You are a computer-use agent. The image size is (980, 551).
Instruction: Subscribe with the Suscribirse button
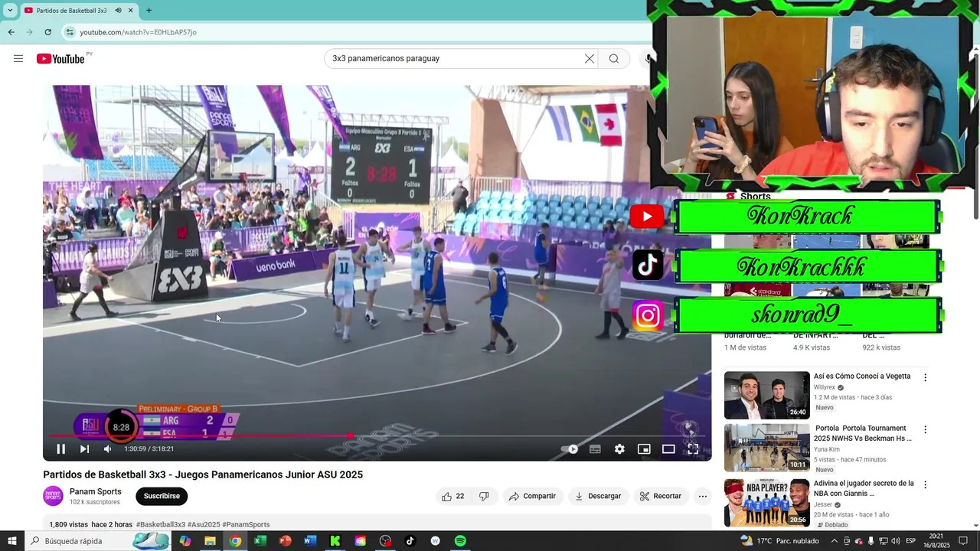point(162,497)
